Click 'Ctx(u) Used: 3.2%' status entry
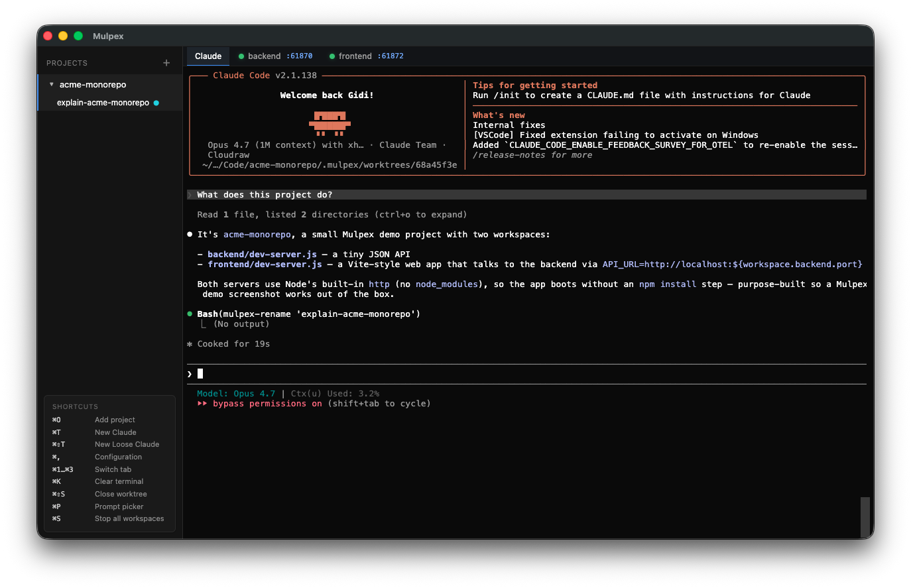The width and height of the screenshot is (911, 588). click(335, 394)
